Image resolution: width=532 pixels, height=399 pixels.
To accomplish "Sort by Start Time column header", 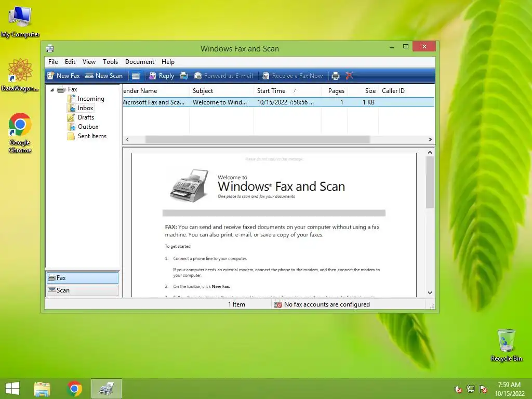I will [287, 91].
